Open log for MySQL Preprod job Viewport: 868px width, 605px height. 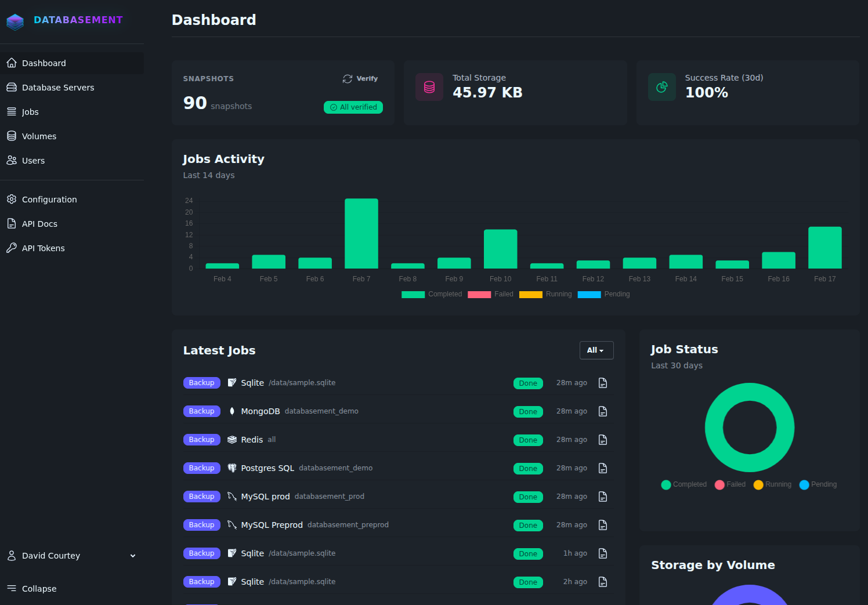pos(603,525)
